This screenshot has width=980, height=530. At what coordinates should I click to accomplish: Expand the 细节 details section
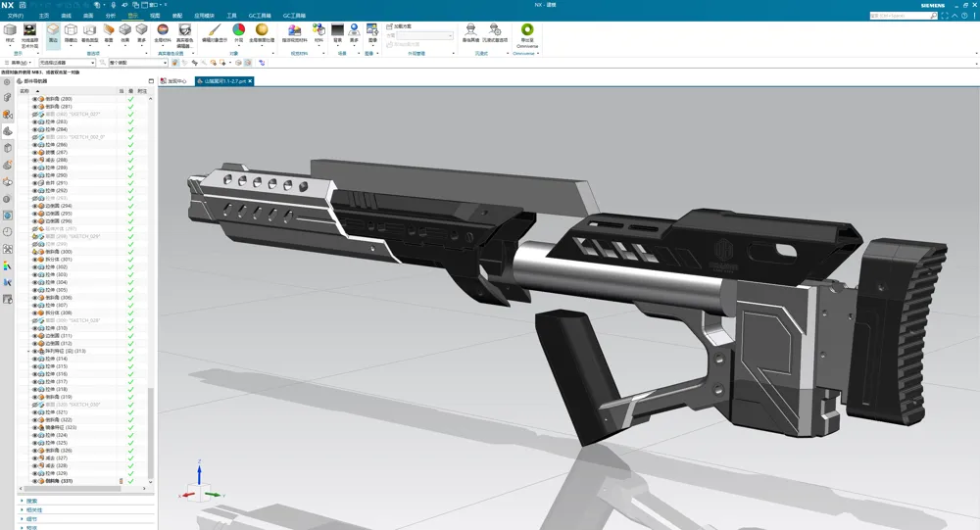(x=22, y=519)
